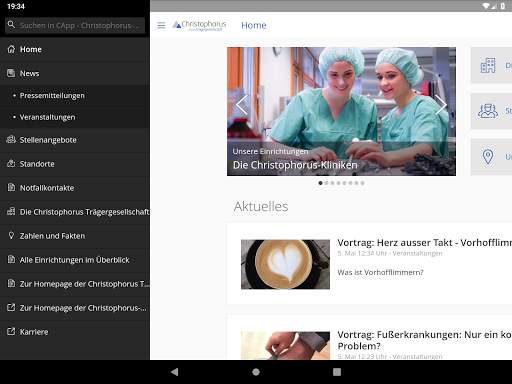
Task: Tap the search magnifier icon in the sidebar
Action: click(11, 25)
